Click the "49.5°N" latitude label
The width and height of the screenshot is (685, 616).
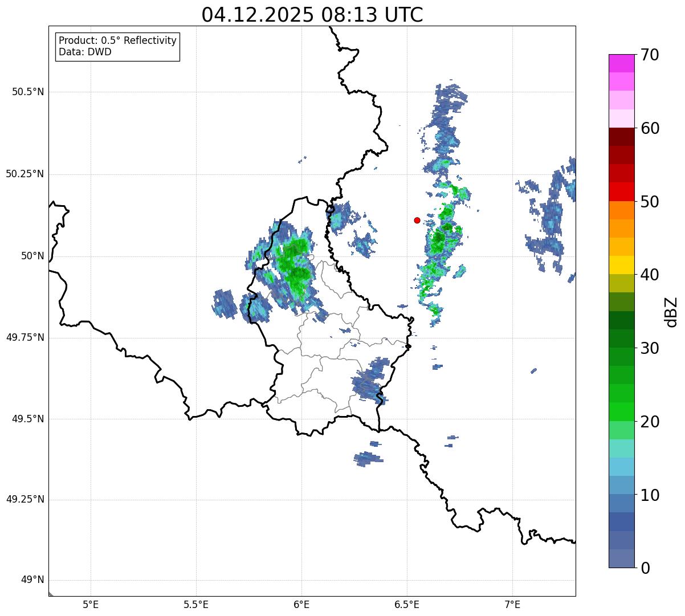tap(28, 419)
